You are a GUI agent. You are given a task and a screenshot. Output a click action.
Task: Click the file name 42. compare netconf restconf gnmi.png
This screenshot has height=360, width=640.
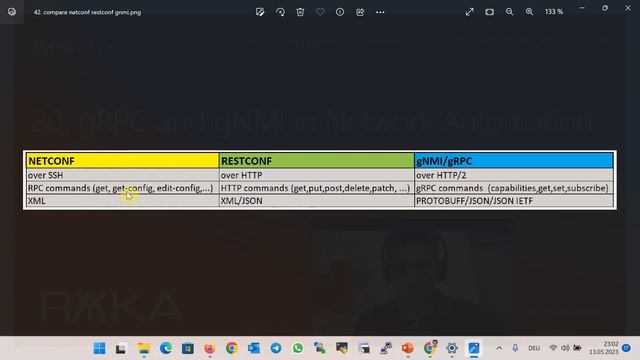click(87, 13)
